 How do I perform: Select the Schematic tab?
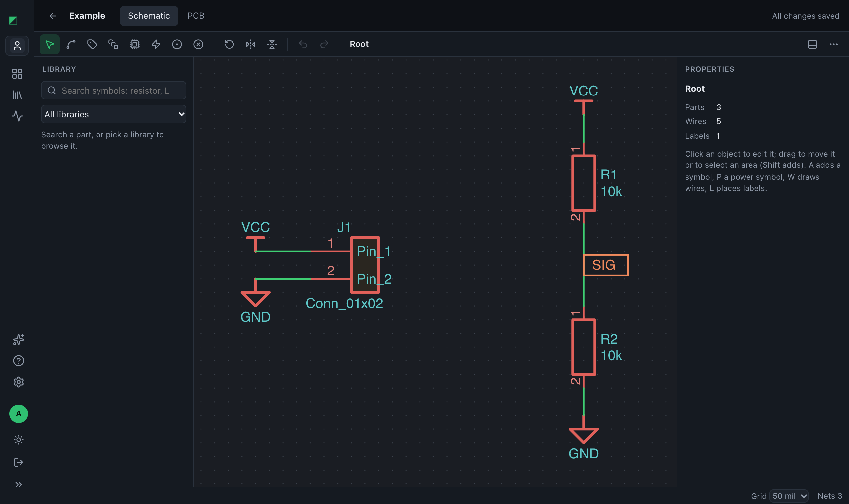click(x=149, y=16)
